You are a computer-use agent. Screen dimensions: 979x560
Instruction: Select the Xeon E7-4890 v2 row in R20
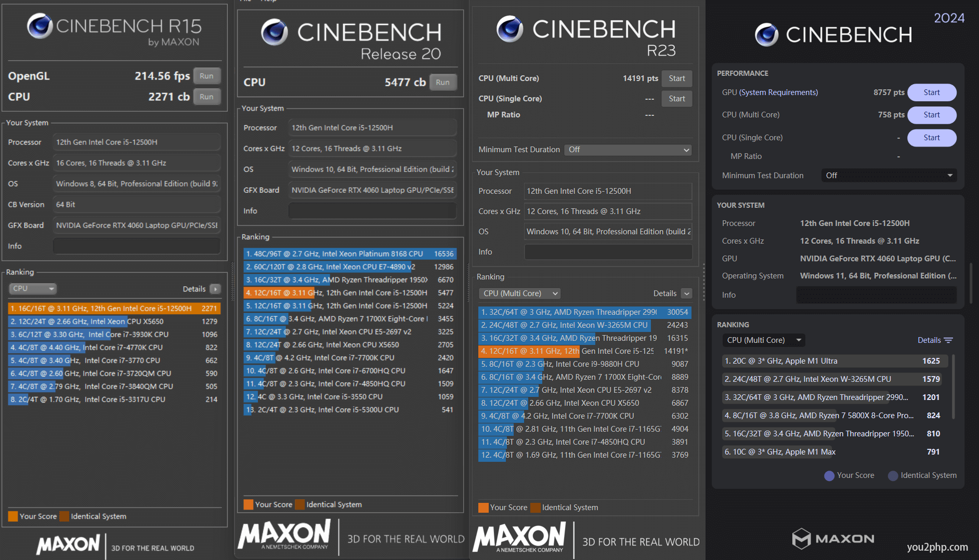[x=350, y=267]
